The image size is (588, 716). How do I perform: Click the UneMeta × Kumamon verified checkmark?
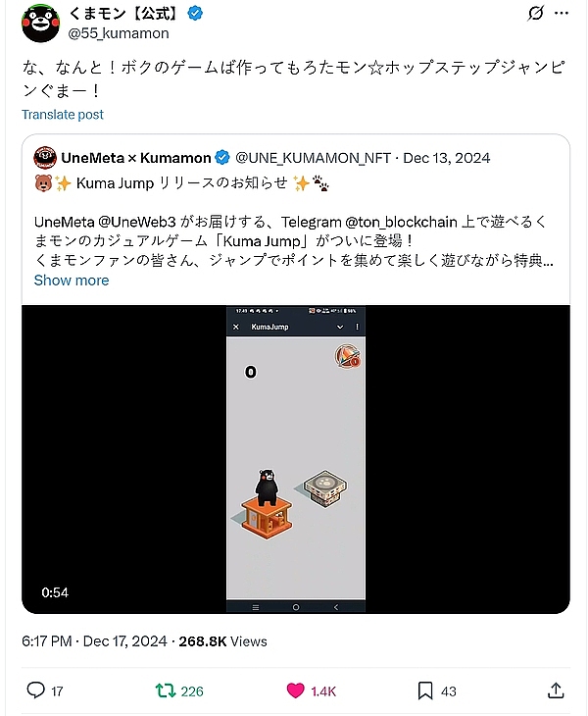[x=222, y=158]
